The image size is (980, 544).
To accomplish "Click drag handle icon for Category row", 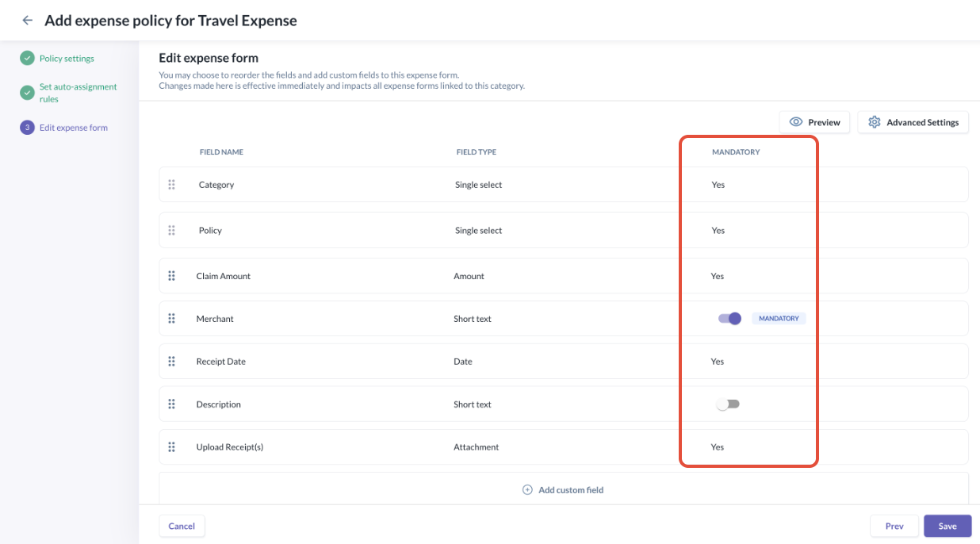I will (x=171, y=185).
